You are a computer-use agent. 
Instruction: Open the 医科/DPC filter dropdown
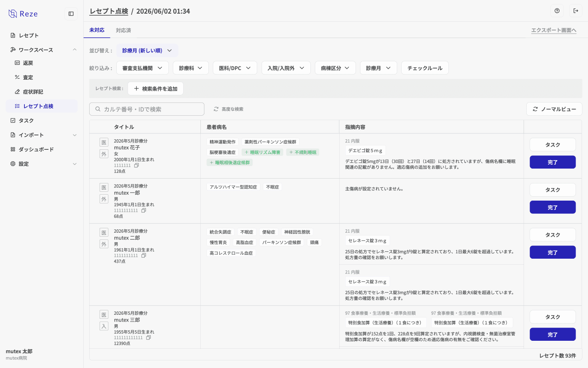point(235,68)
